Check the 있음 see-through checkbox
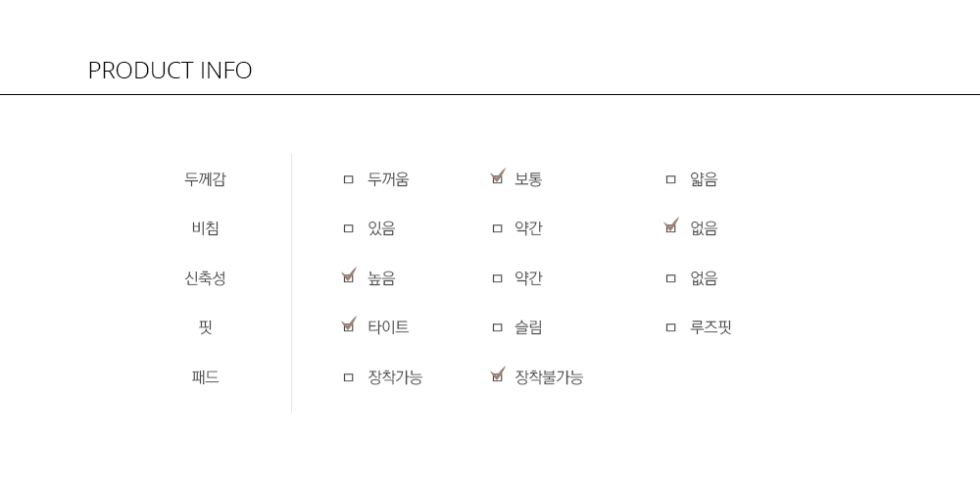 coord(349,228)
